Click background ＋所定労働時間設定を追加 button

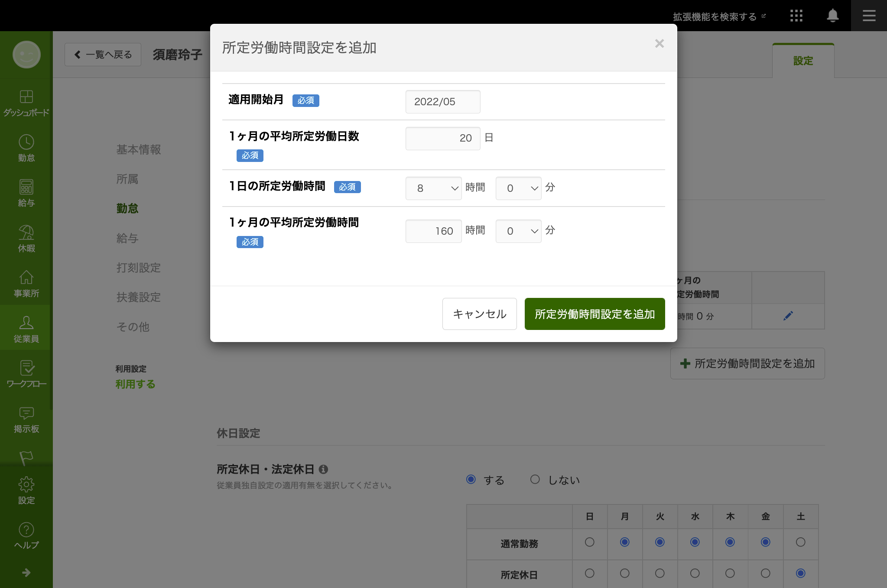pyautogui.click(x=747, y=363)
